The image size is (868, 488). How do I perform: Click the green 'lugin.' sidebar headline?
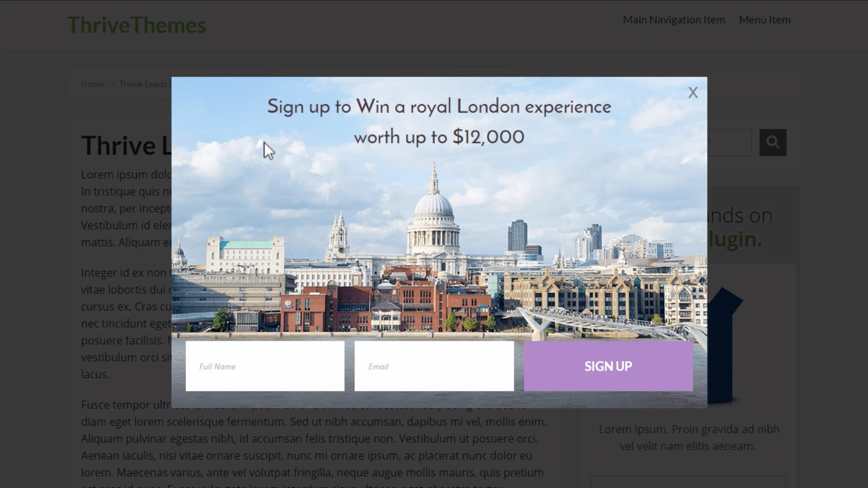[734, 239]
